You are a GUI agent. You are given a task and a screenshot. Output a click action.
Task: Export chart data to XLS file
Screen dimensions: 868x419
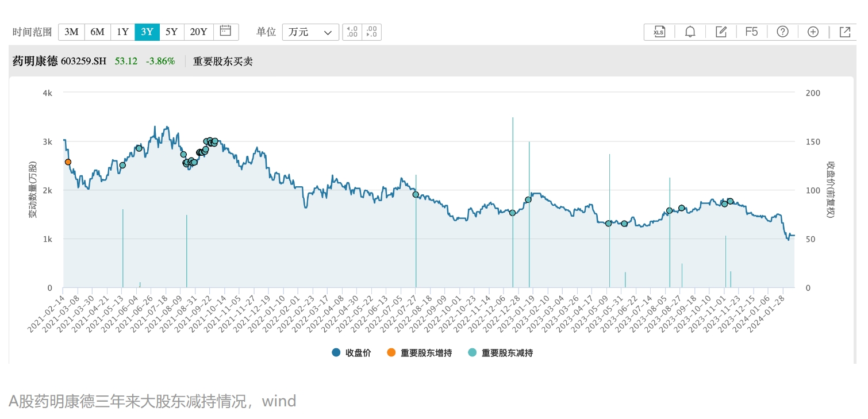(659, 32)
